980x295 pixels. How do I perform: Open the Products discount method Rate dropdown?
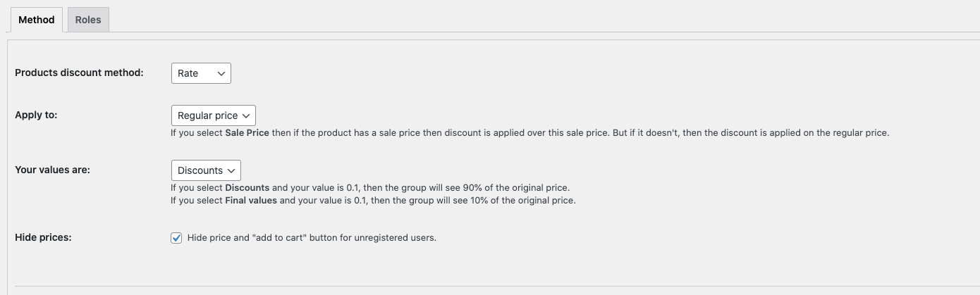click(201, 73)
